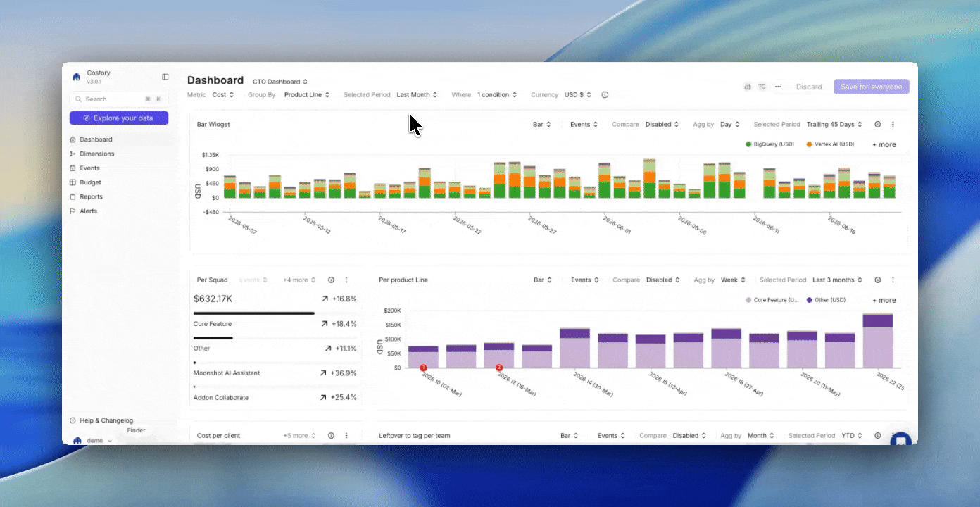Open the Help & Changelog link
The image size is (980, 507).
106,420
